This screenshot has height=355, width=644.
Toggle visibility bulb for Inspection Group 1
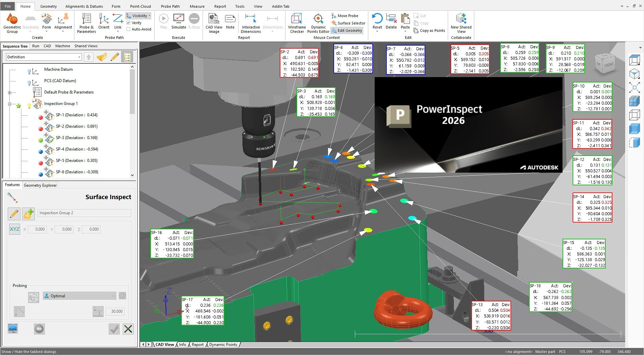29,106
